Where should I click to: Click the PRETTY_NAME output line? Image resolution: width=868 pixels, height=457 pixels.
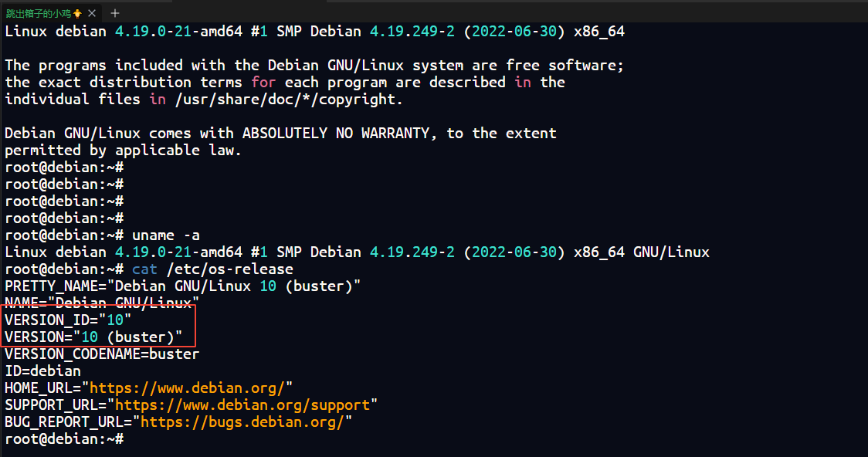point(183,286)
